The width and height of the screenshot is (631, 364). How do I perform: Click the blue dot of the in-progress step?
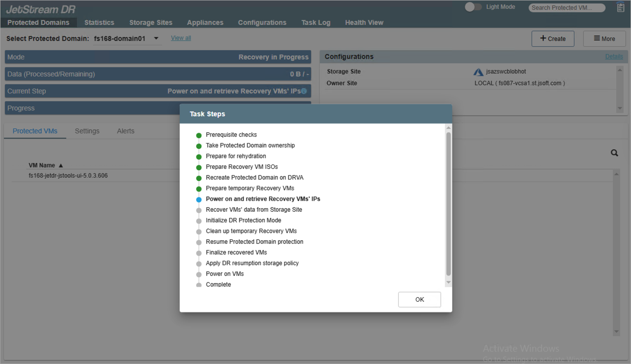(x=199, y=200)
